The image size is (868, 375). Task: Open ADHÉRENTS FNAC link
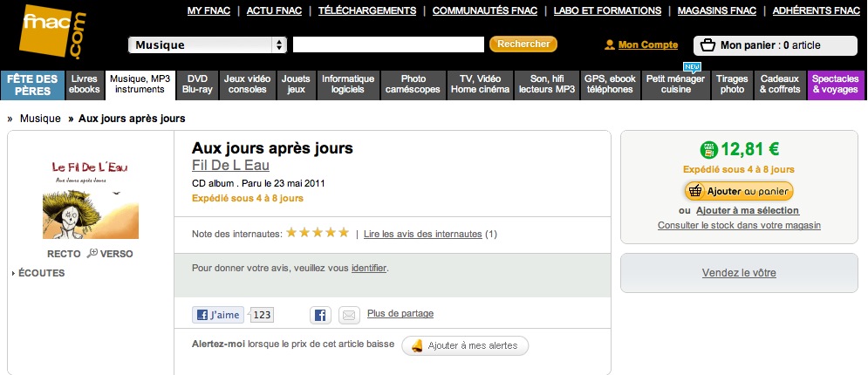tap(817, 10)
